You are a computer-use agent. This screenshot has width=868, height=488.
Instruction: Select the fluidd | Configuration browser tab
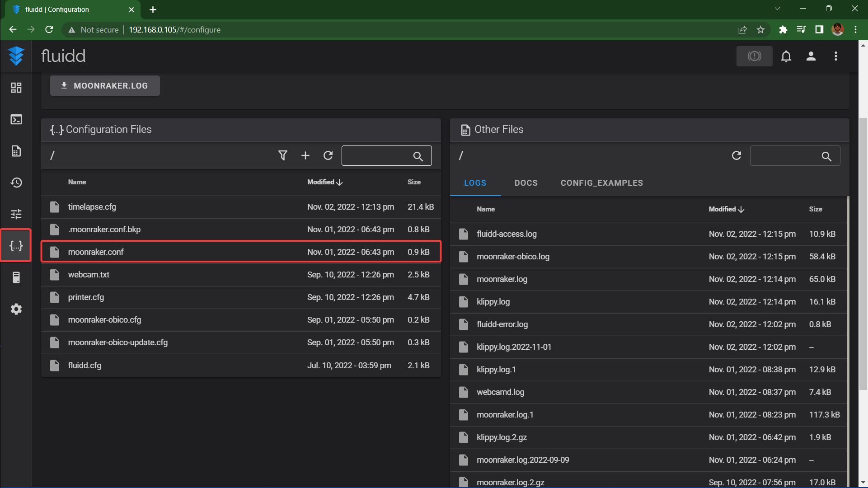(x=72, y=9)
